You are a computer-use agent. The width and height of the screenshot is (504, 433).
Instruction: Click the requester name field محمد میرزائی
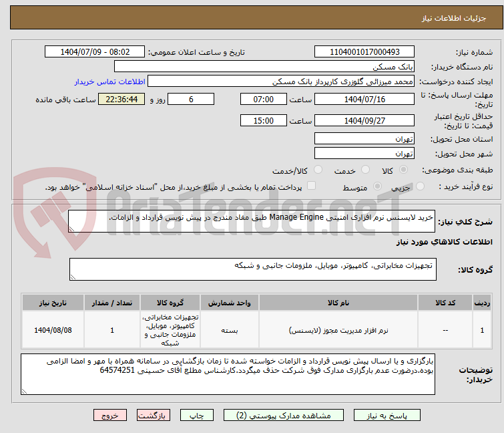[281, 82]
